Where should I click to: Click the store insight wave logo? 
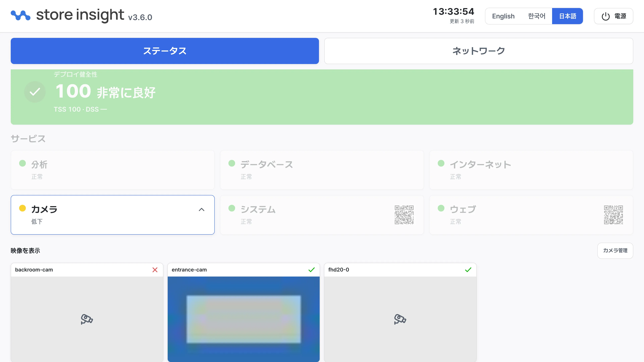[20, 15]
